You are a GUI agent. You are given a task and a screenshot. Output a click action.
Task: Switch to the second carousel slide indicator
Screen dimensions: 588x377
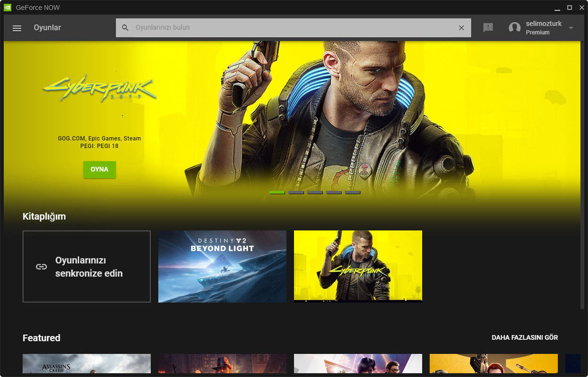point(296,192)
